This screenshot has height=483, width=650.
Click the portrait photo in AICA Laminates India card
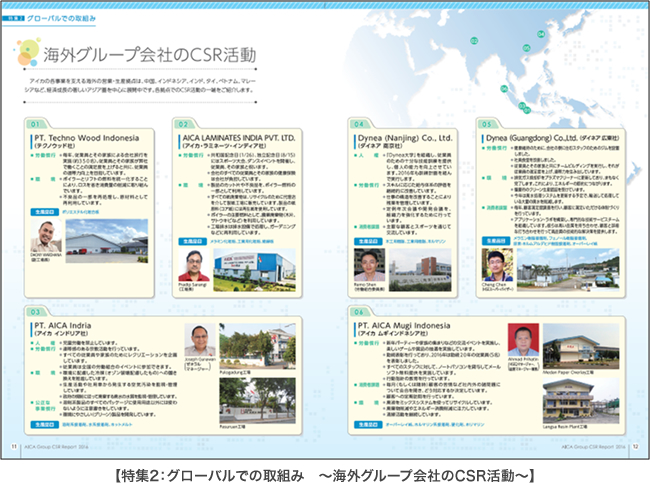194,265
